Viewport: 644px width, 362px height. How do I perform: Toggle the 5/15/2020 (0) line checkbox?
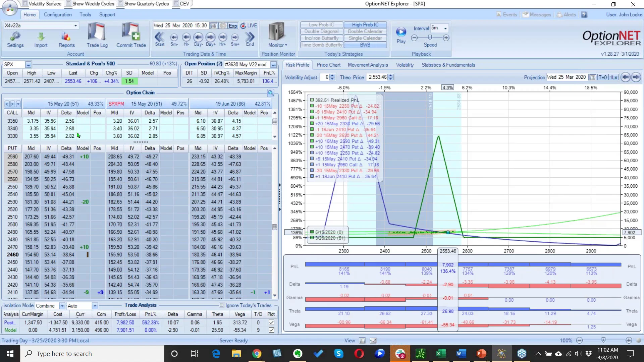click(312, 232)
